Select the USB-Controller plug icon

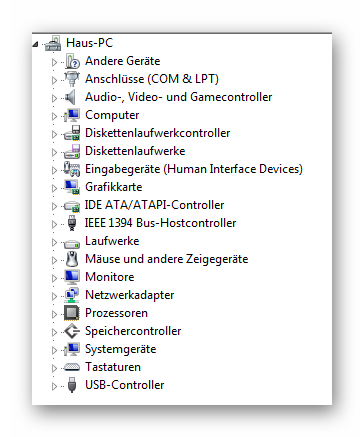coord(72,385)
